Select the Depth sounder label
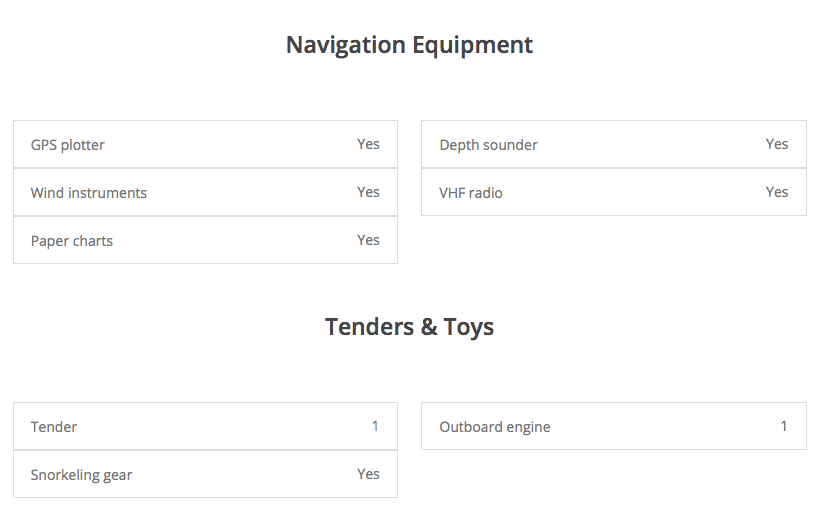Image resolution: width=821 pixels, height=513 pixels. point(488,145)
